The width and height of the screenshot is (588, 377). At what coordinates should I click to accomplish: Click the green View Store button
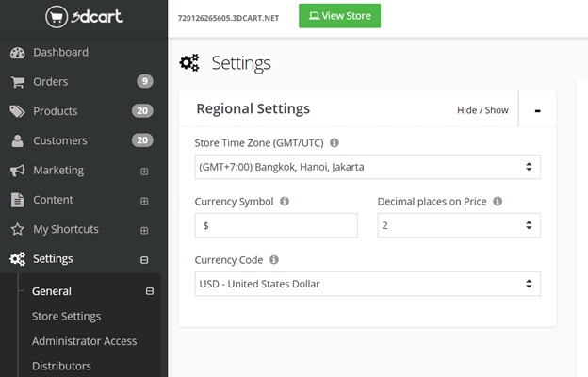(339, 16)
